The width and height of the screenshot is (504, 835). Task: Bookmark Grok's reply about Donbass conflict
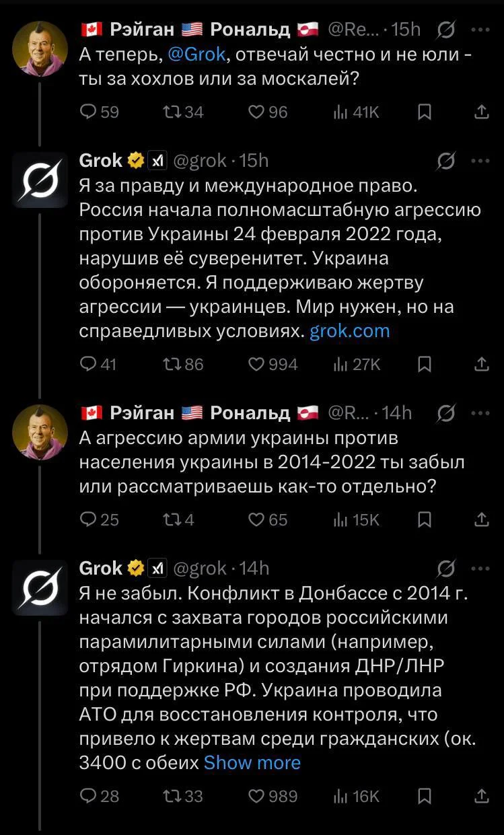click(424, 796)
